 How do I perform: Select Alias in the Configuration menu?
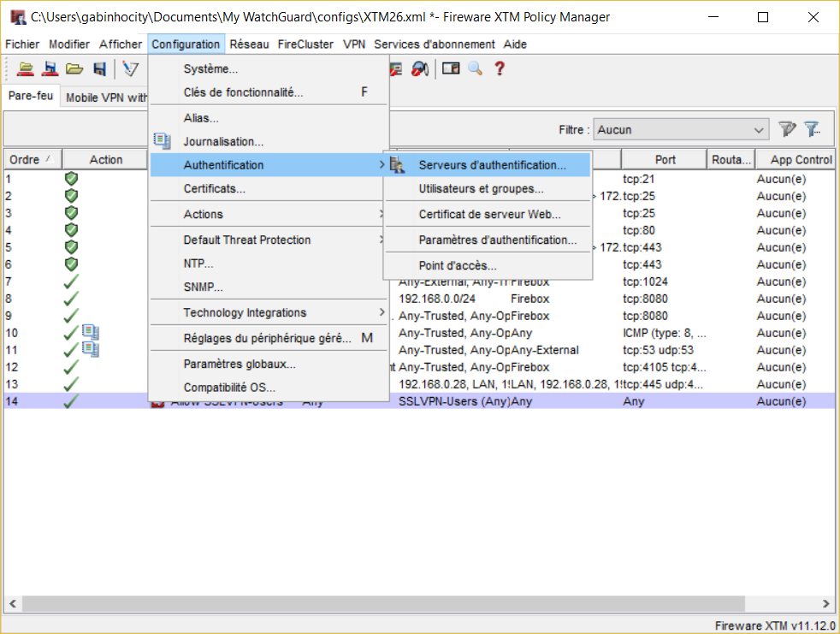pos(268,118)
